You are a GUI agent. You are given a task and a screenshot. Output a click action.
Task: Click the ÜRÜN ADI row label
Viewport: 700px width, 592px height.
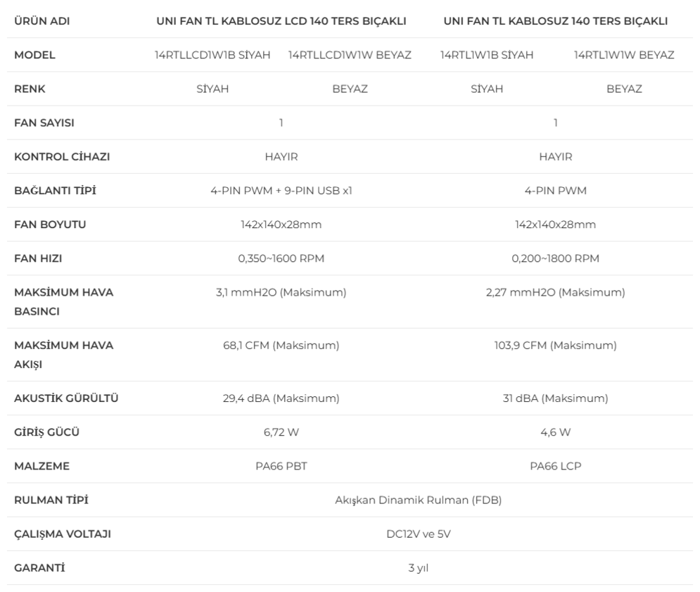42,21
